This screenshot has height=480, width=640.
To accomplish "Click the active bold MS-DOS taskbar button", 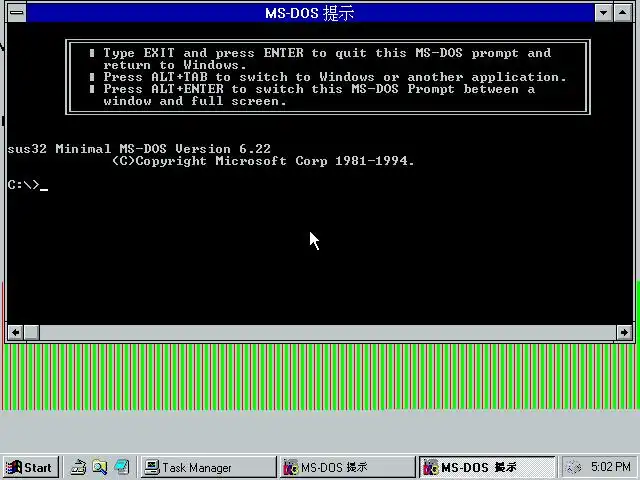I will pos(487,467).
